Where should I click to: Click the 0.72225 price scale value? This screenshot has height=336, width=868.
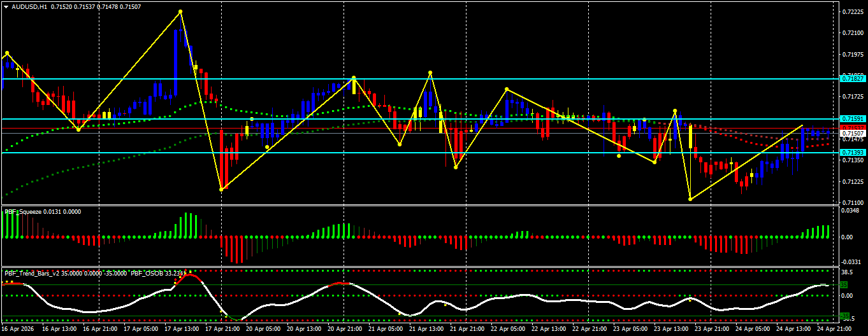(853, 12)
